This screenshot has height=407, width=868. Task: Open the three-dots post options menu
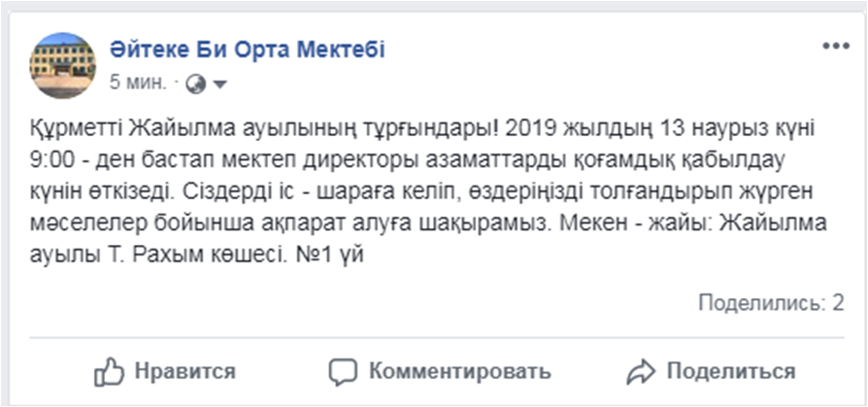(x=835, y=47)
